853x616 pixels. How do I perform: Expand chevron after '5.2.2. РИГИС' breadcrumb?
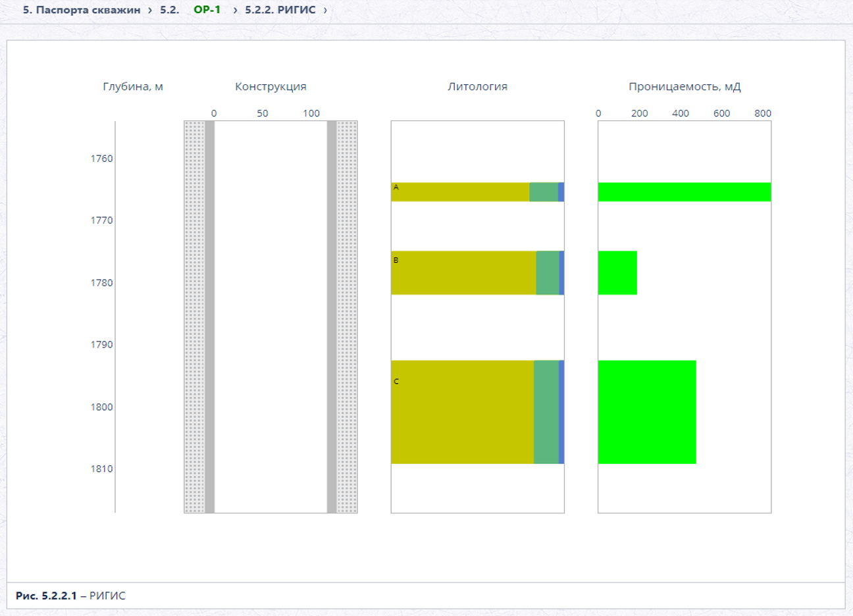point(325,10)
